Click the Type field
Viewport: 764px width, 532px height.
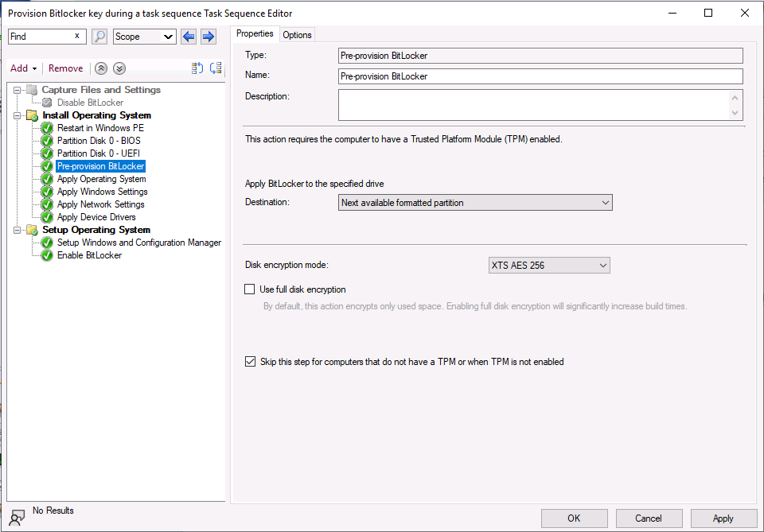540,56
